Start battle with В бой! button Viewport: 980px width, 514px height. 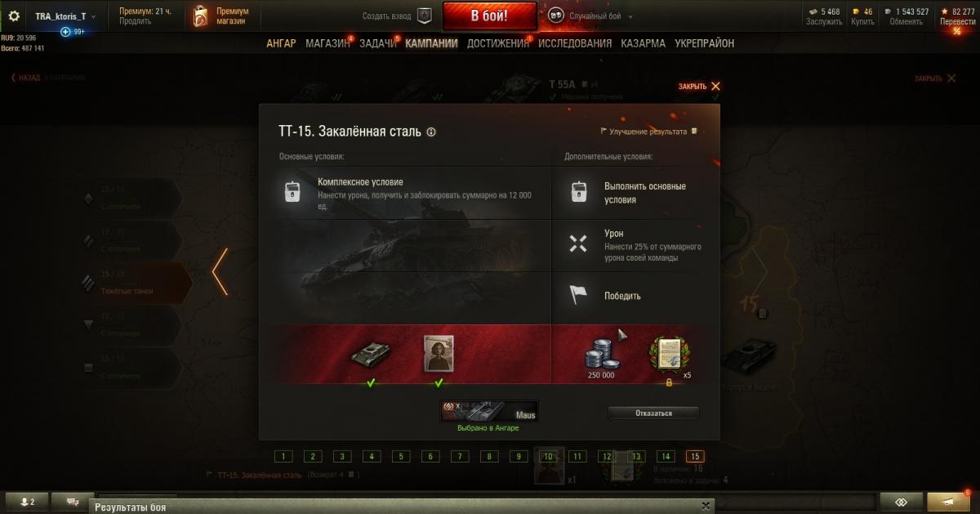[x=490, y=16]
